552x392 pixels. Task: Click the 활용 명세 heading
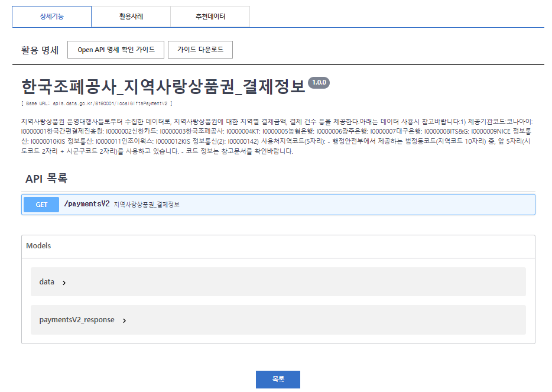[x=40, y=50]
